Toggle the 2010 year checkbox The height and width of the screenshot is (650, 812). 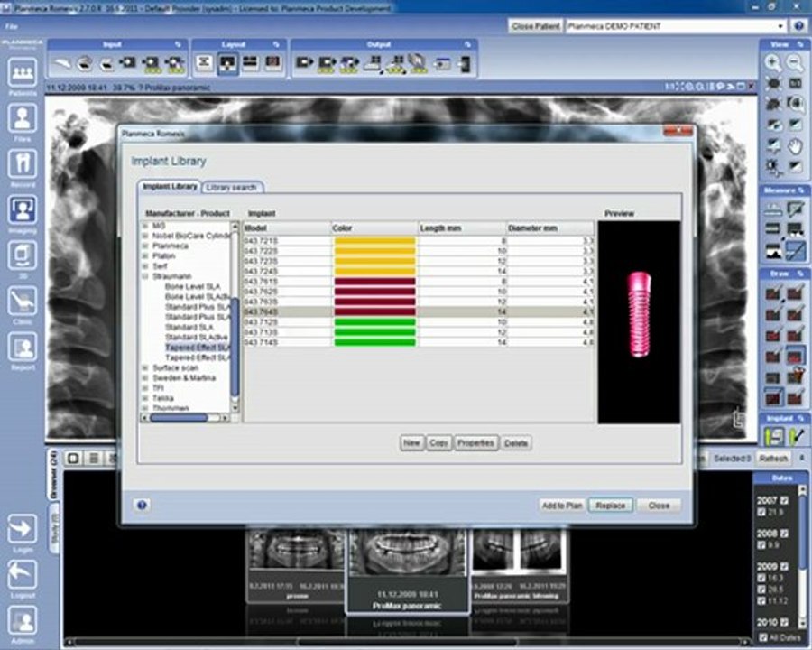coord(784,621)
